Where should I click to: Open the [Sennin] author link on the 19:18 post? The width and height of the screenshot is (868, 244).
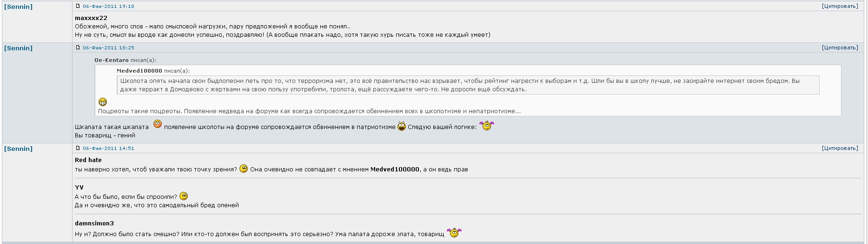(x=19, y=7)
